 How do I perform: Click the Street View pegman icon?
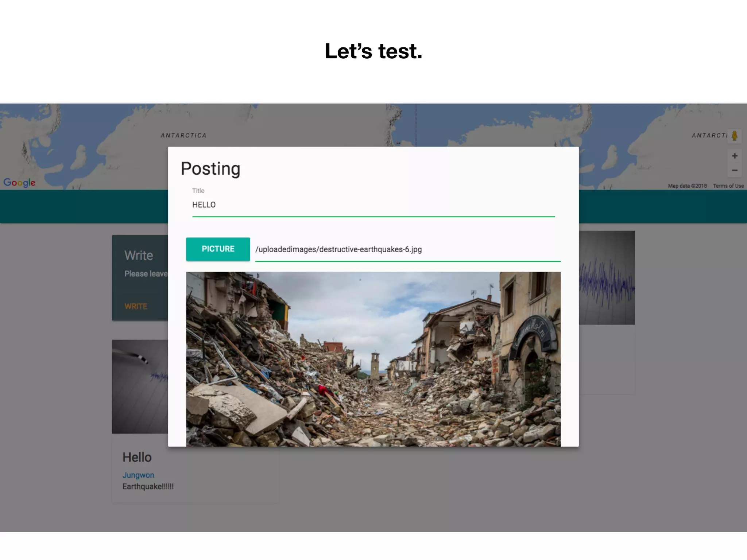(x=735, y=136)
